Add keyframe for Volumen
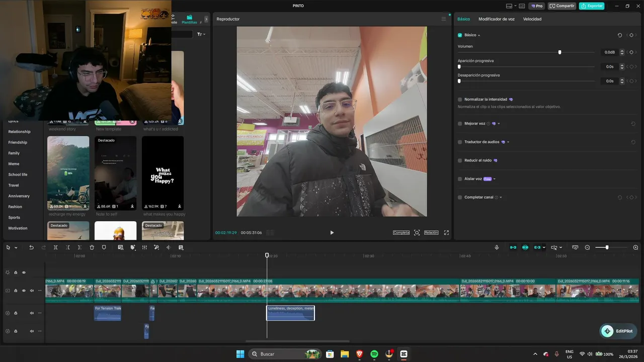The image size is (644, 362). 631,52
